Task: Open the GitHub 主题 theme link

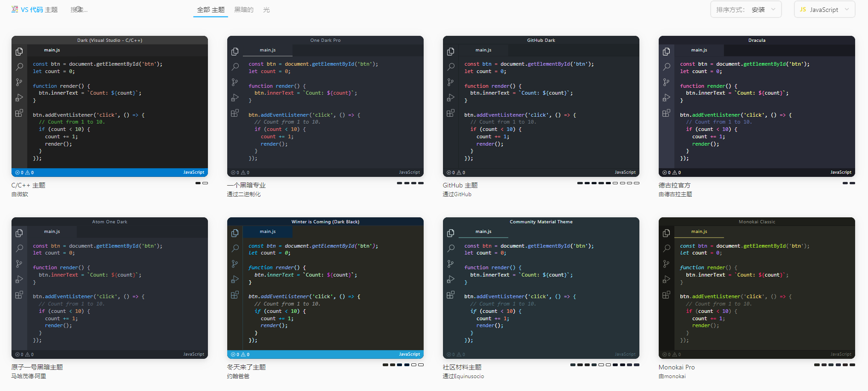Action: (x=460, y=185)
